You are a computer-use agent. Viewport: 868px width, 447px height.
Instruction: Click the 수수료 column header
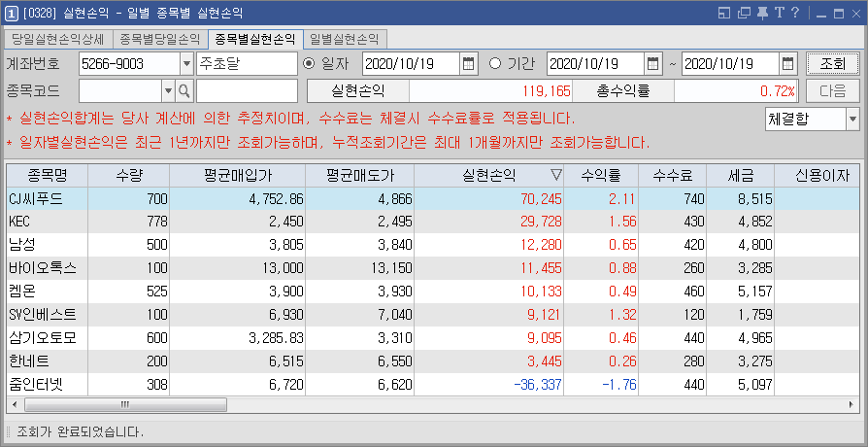[x=672, y=176]
